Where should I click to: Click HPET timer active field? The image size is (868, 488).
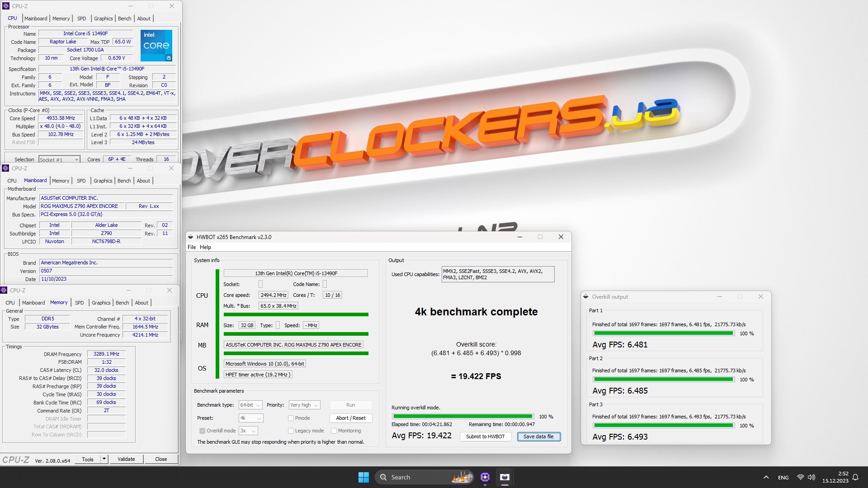[258, 375]
